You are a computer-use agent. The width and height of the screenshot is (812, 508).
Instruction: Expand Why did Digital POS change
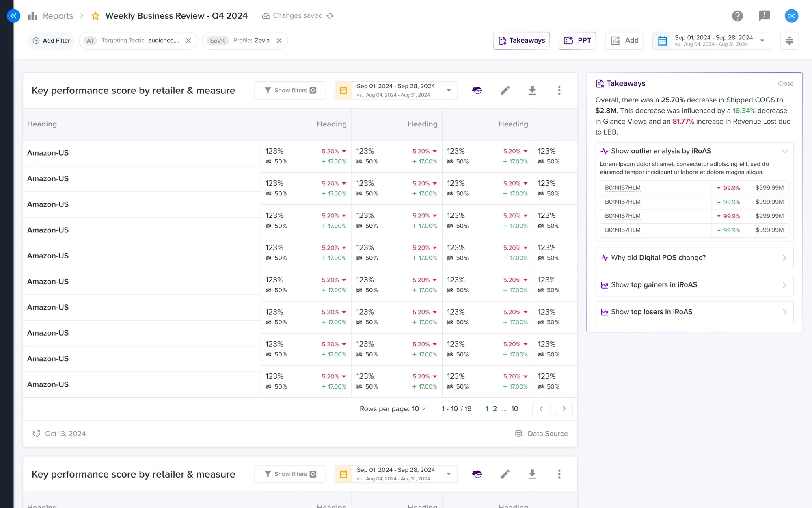pos(694,258)
